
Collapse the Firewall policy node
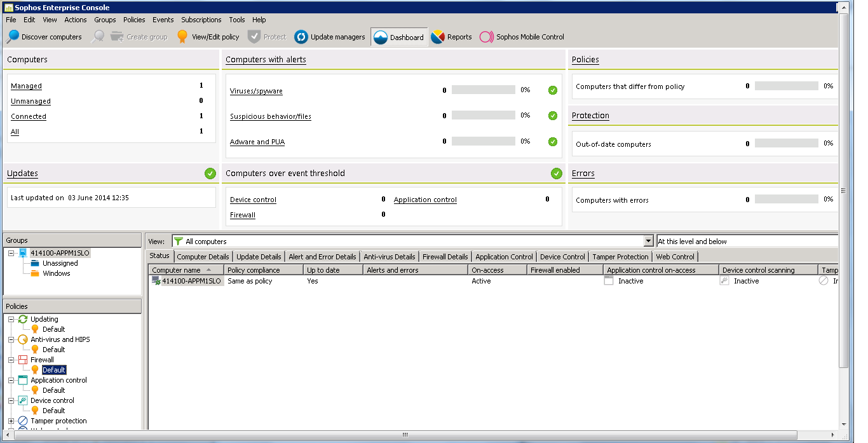point(11,360)
